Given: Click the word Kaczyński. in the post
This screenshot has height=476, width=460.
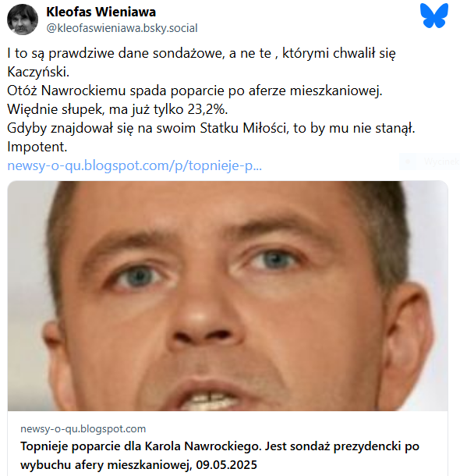Looking at the screenshot, I should (38, 72).
